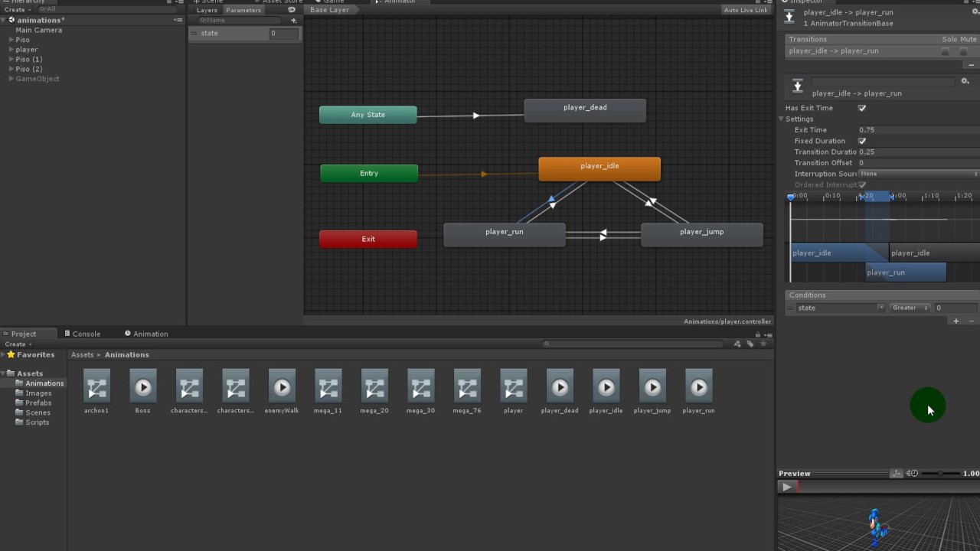Collapse the Assets folder tree

point(3,373)
